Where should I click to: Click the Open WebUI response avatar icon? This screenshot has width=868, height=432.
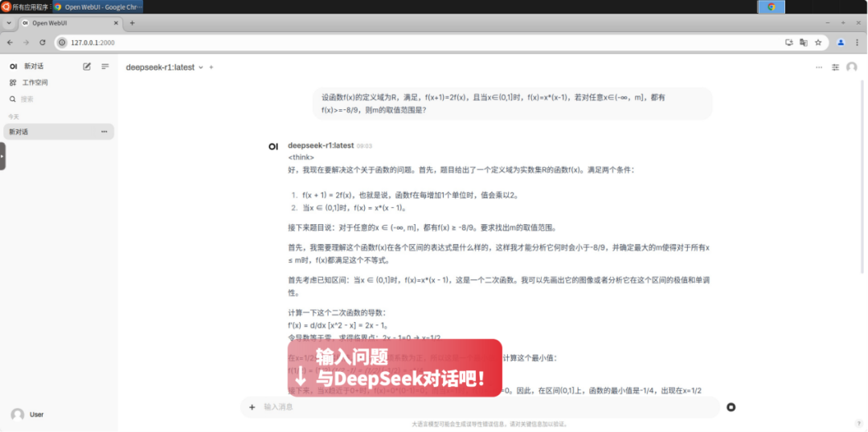click(x=273, y=147)
